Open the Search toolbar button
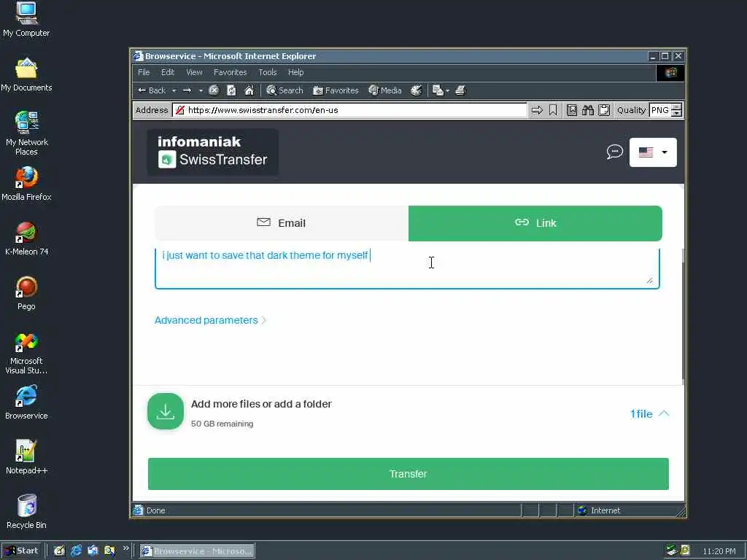Viewport: 747px width, 560px height. click(x=285, y=90)
